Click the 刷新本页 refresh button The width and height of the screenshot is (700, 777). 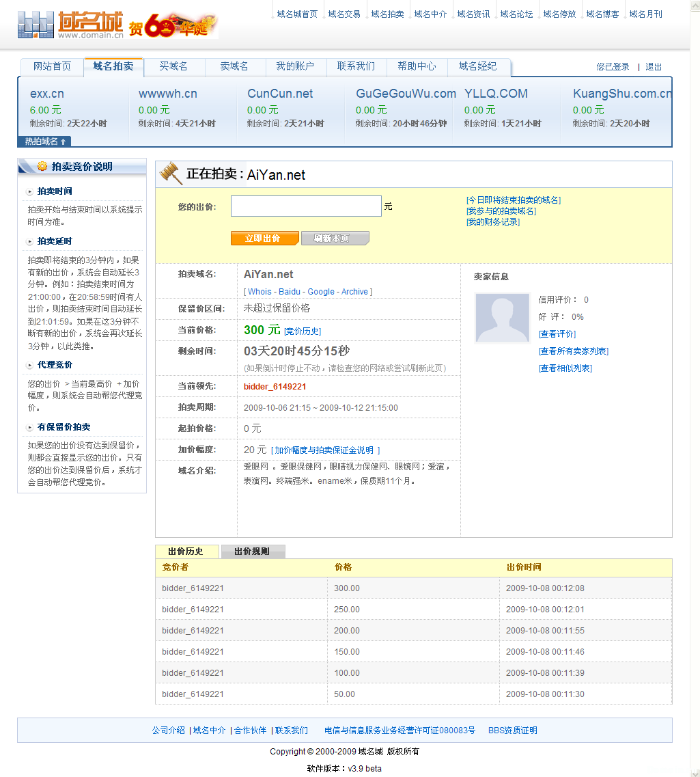click(x=335, y=238)
